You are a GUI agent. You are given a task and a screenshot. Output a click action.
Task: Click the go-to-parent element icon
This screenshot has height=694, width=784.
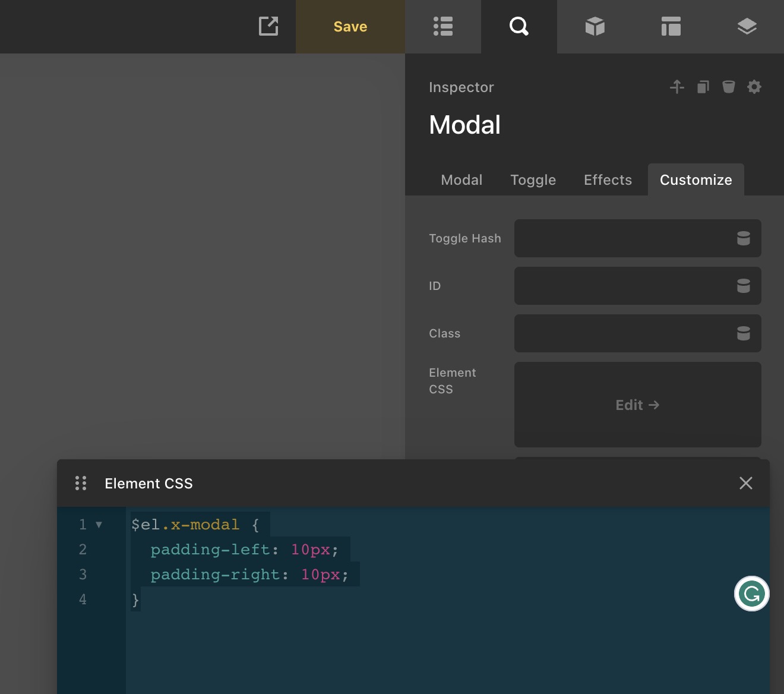[677, 87]
